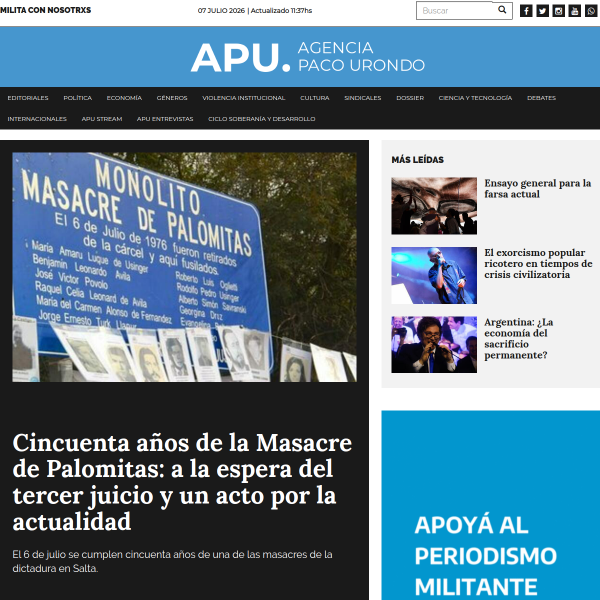
Task: Click the search magnifier icon
Action: tap(502, 10)
